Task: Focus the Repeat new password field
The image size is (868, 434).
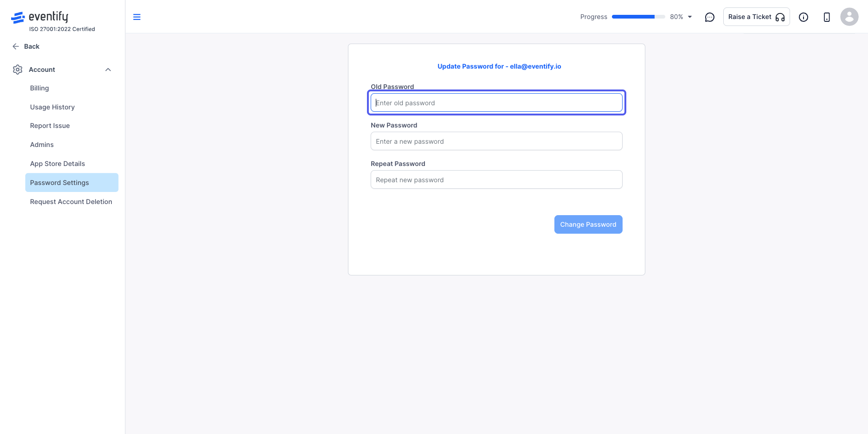Action: point(496,179)
